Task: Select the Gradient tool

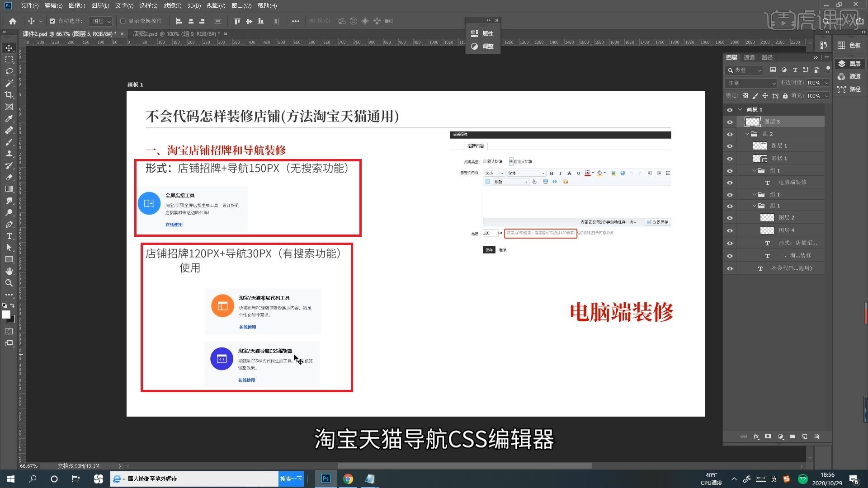Action: pyautogui.click(x=9, y=189)
